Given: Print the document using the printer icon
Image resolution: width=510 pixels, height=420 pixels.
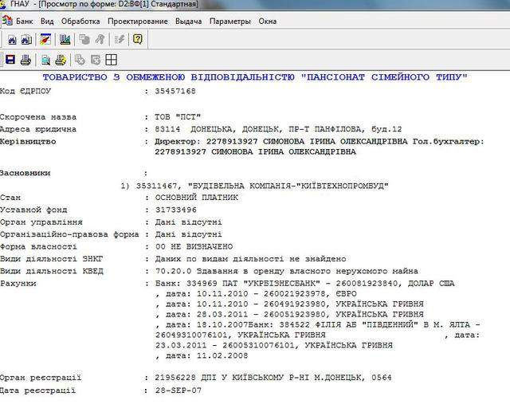Looking at the screenshot, I should click(25, 59).
